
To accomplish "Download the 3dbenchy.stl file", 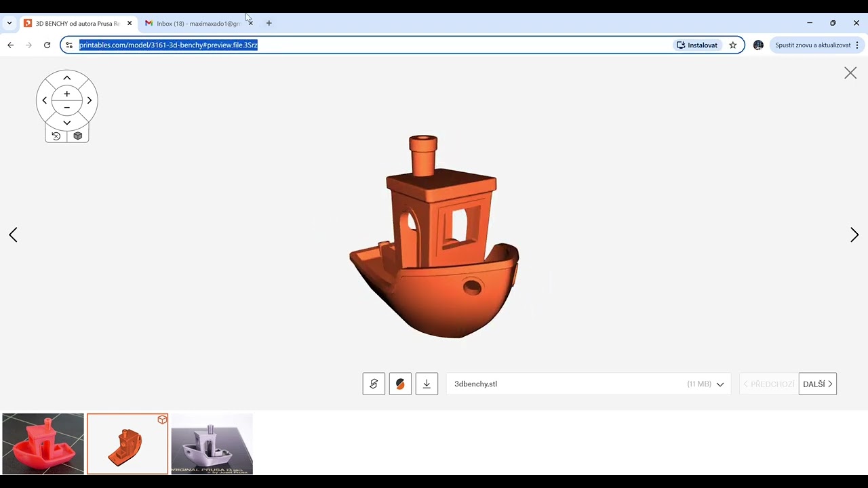I will point(427,384).
